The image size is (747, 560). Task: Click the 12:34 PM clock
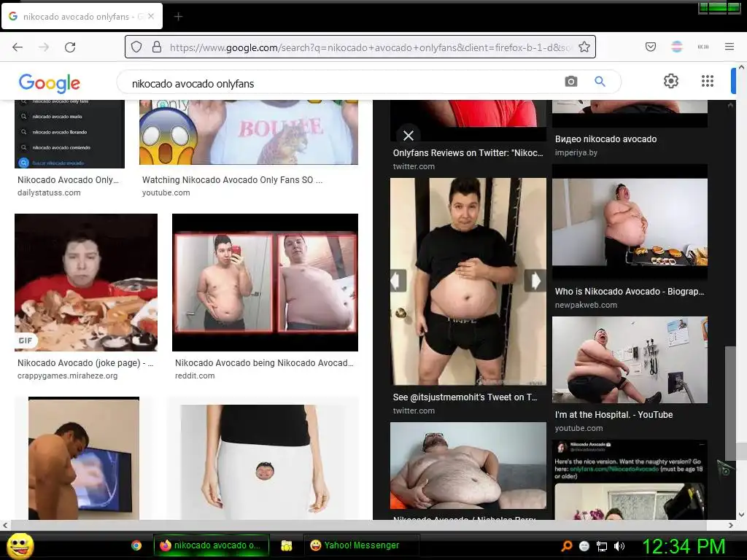[x=684, y=545]
